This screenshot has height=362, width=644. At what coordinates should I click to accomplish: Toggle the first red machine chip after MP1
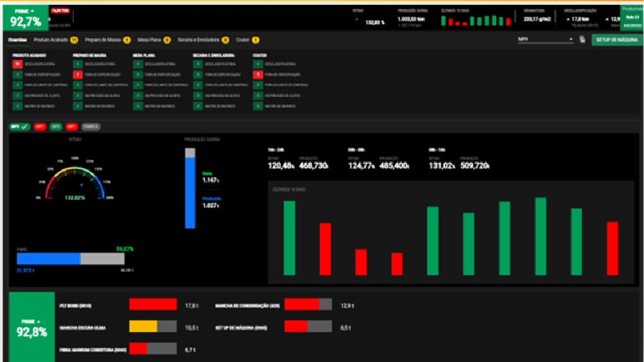pyautogui.click(x=40, y=127)
